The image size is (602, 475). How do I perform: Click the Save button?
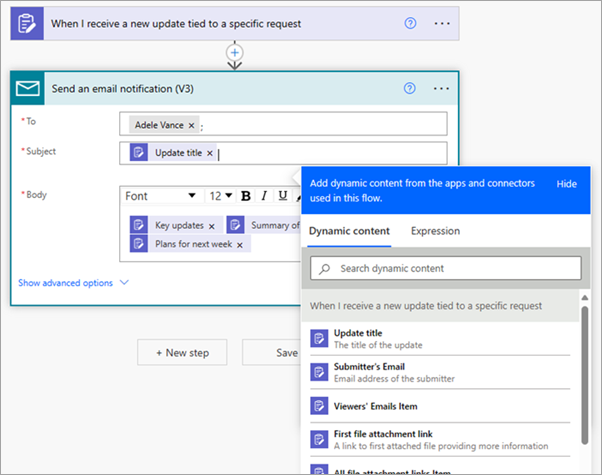pos(272,352)
